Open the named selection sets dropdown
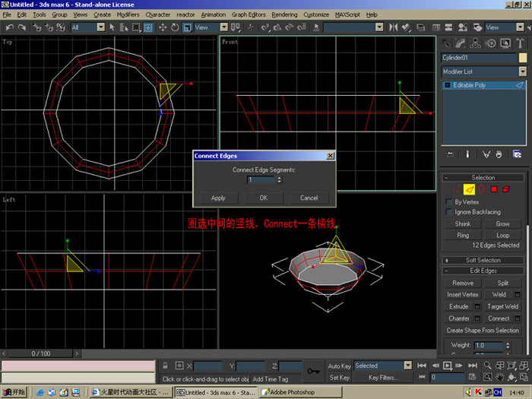The width and height of the screenshot is (532, 399). (x=353, y=27)
